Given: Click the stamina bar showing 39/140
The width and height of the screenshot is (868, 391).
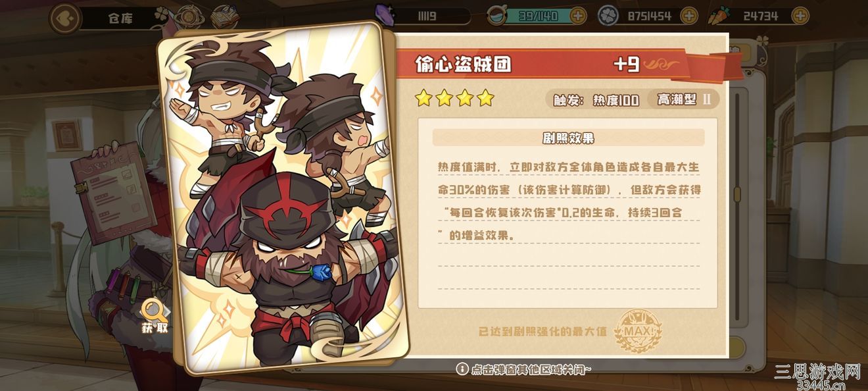Looking at the screenshot, I should (x=537, y=16).
